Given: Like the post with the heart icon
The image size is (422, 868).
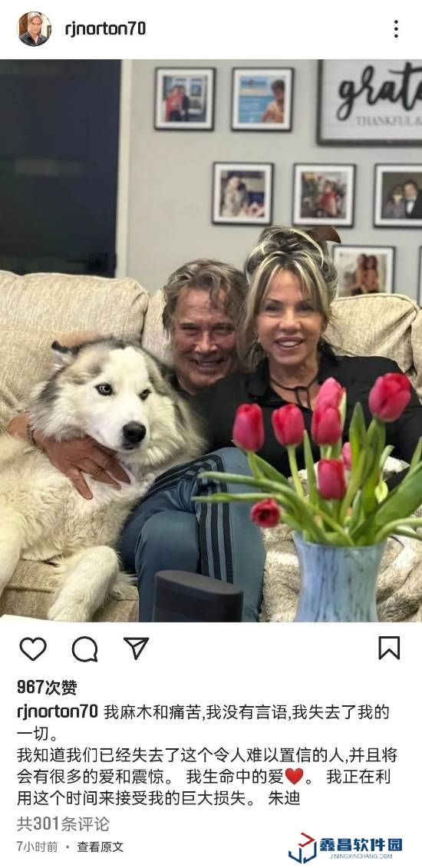Looking at the screenshot, I should pos(33,649).
